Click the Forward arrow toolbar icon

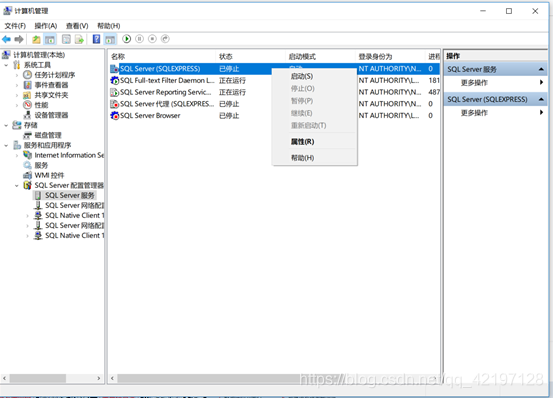coord(19,39)
